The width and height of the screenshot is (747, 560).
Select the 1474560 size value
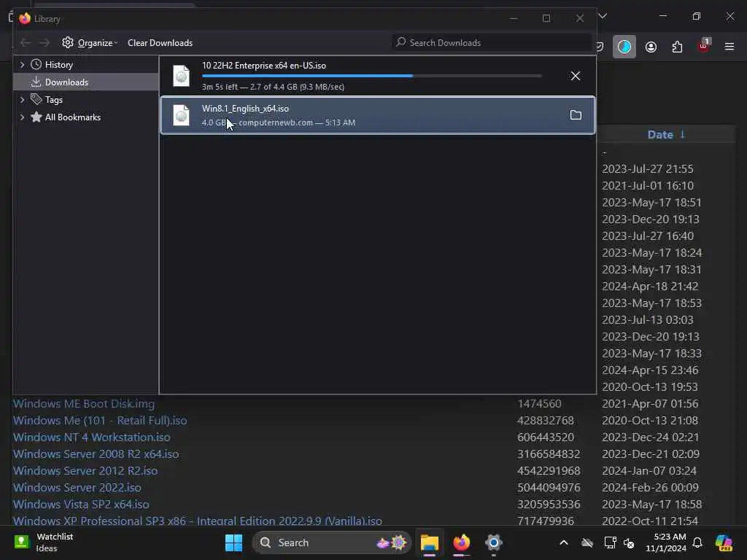[539, 404]
